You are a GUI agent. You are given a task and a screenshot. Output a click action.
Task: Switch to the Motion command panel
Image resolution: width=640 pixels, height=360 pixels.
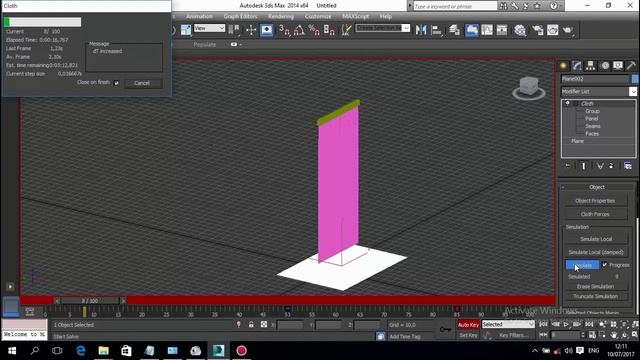click(x=604, y=65)
